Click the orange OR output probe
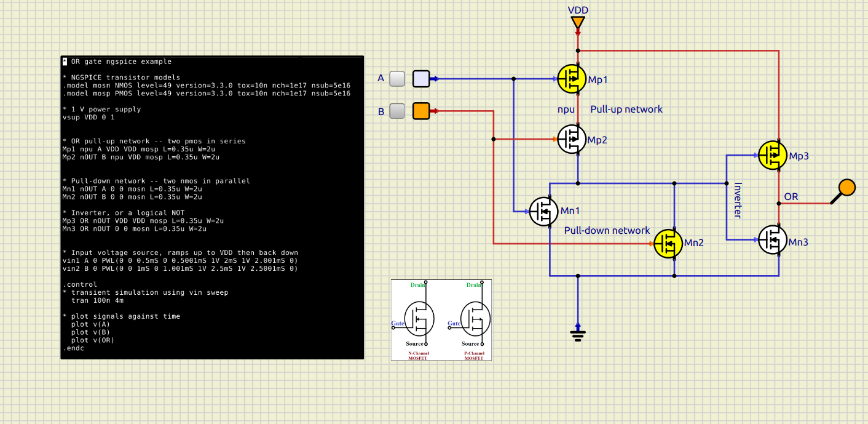The width and height of the screenshot is (868, 424). pyautogui.click(x=846, y=187)
